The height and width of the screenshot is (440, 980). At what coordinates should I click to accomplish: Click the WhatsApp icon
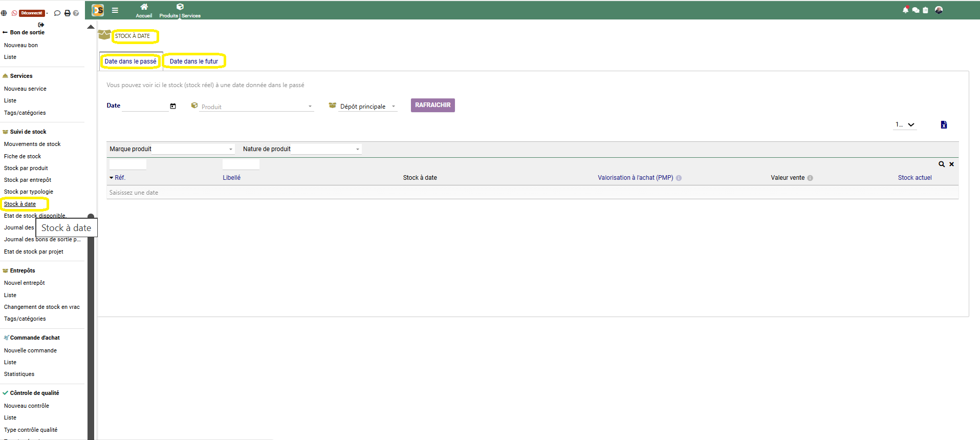click(x=14, y=13)
